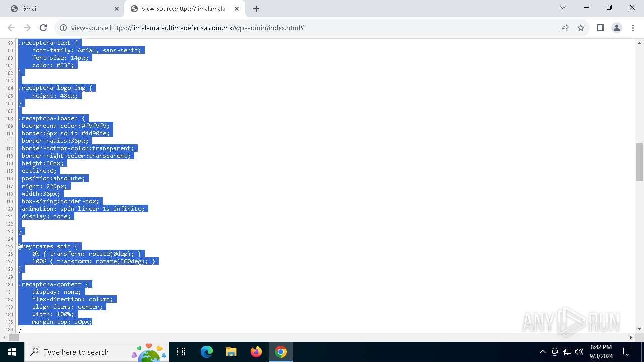
Task: Toggle the Chrome side panel
Action: pos(601,28)
